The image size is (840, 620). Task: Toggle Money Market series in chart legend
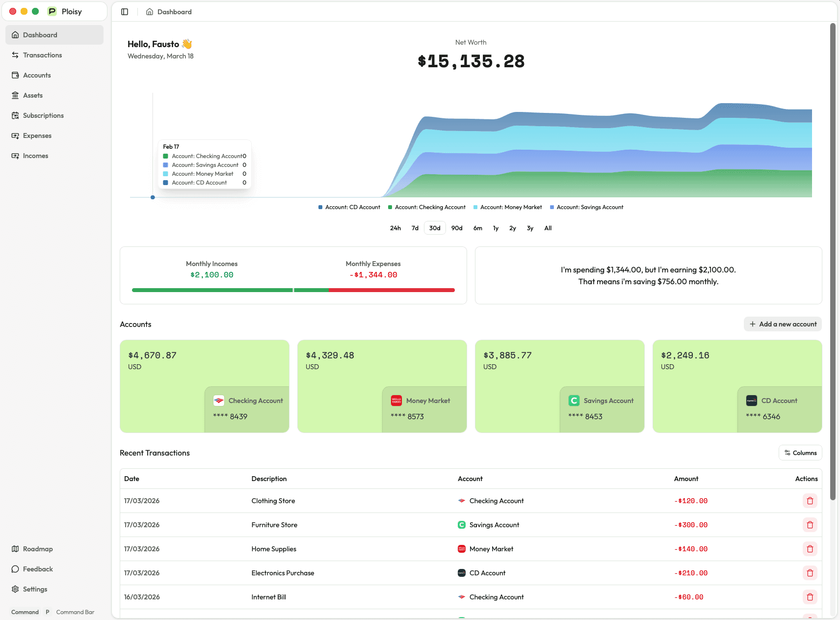[507, 207]
